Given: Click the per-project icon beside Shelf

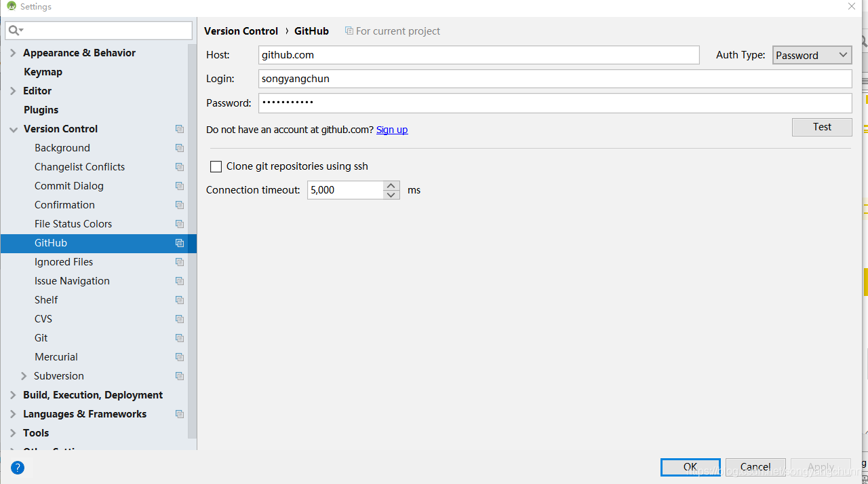Looking at the screenshot, I should coord(180,300).
